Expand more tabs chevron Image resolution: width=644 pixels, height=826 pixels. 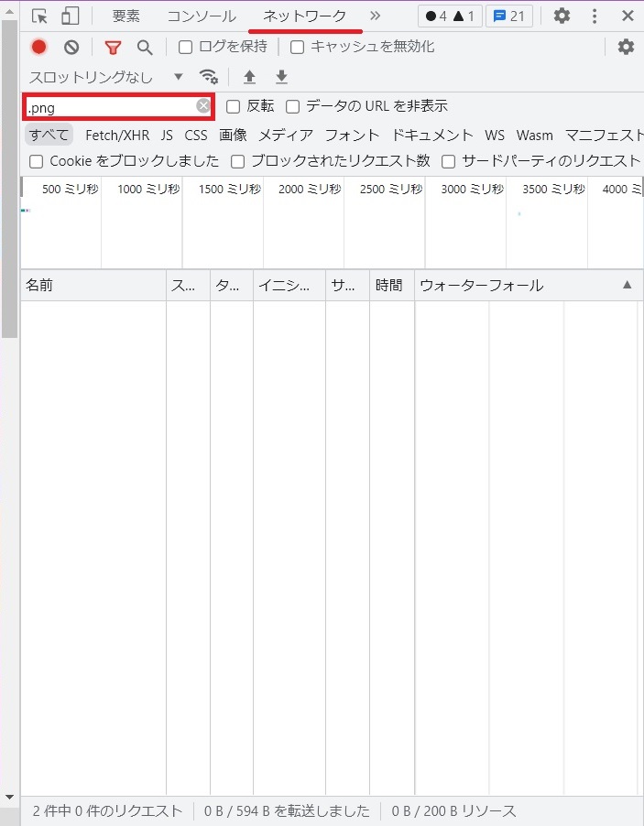pyautogui.click(x=375, y=16)
